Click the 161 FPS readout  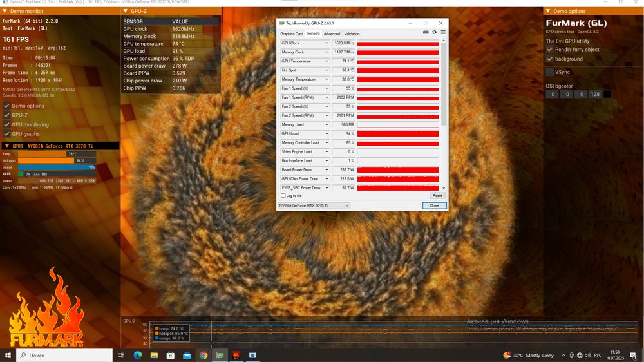coord(15,39)
